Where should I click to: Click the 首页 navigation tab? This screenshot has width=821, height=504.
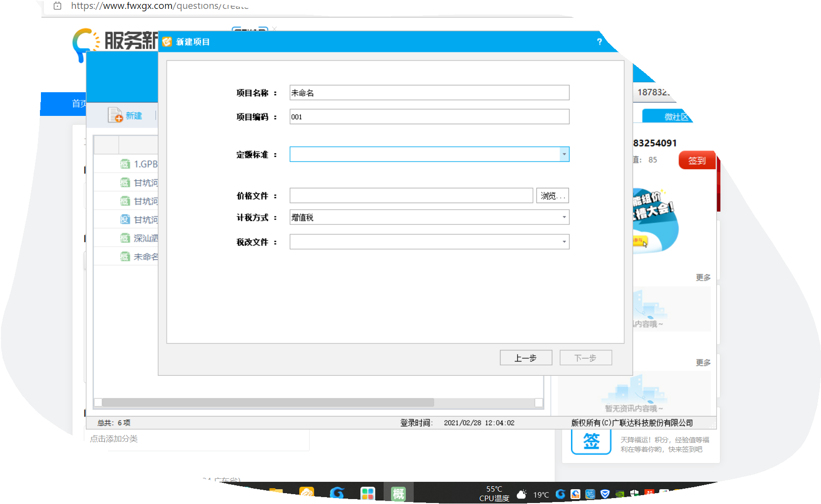[x=79, y=104]
